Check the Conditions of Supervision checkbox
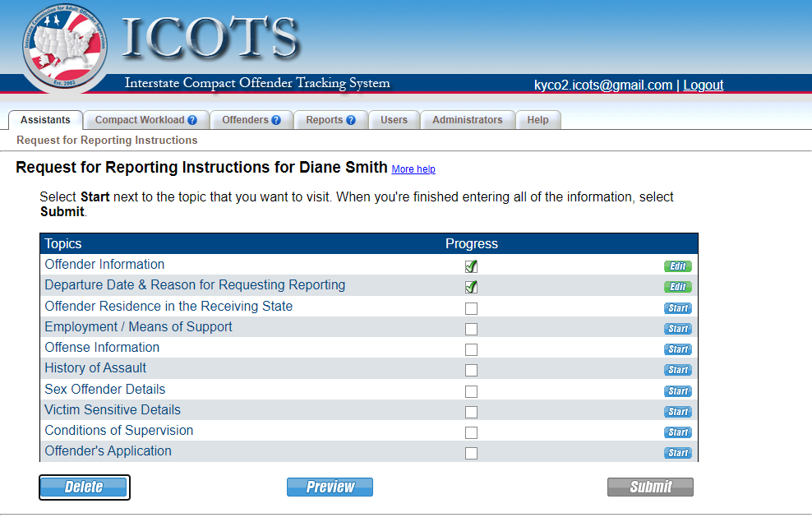The width and height of the screenshot is (812, 522). click(471, 433)
